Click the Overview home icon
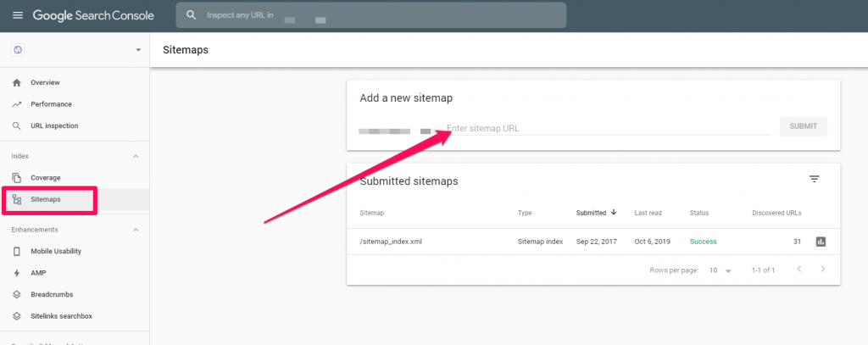 (17, 82)
